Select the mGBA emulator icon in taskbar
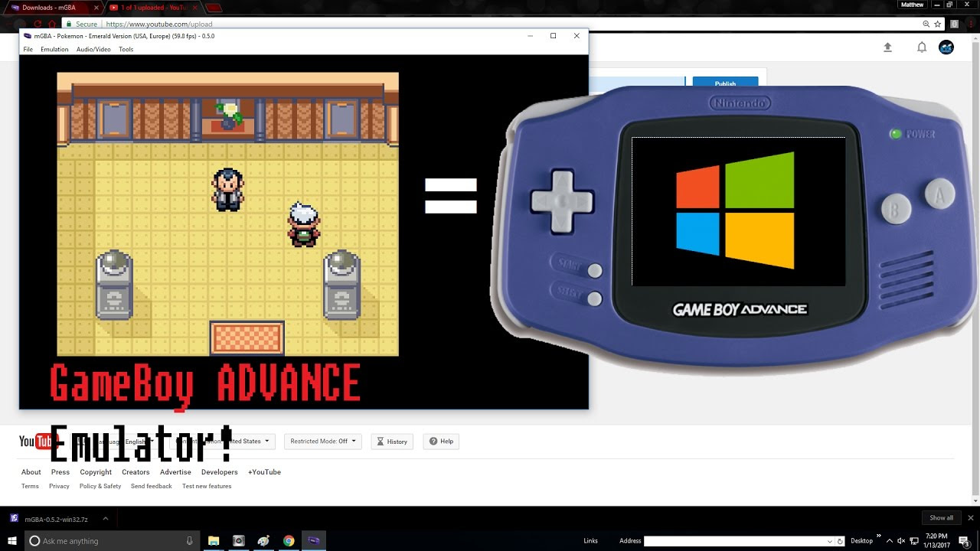980x551 pixels. coord(314,540)
